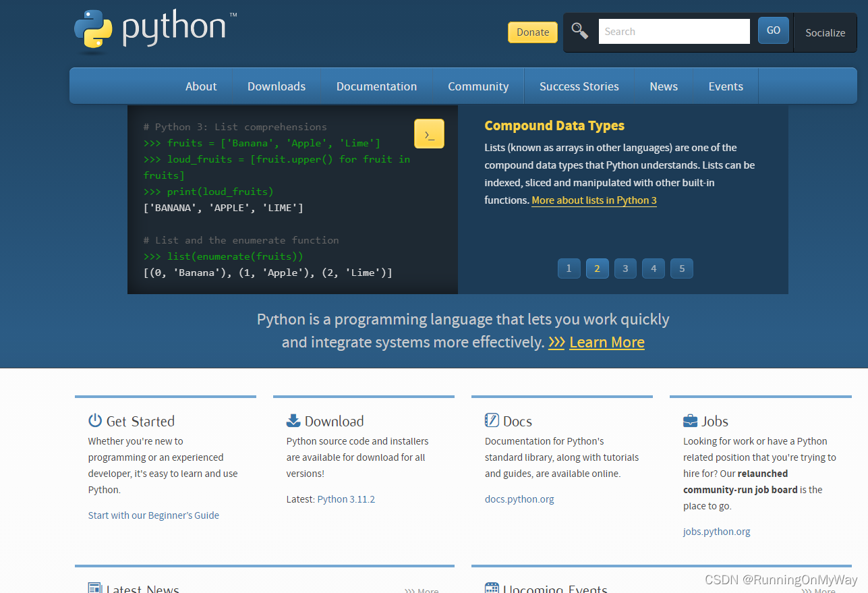This screenshot has height=593, width=868.
Task: Click the print(loud_fruits) code line
Action: pyautogui.click(x=208, y=192)
